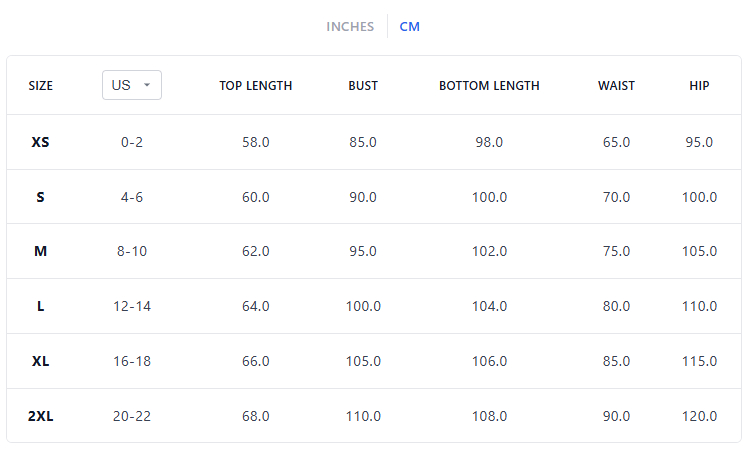Image resolution: width=749 pixels, height=454 pixels.
Task: Click the 0-2 US size cell
Action: 132,142
